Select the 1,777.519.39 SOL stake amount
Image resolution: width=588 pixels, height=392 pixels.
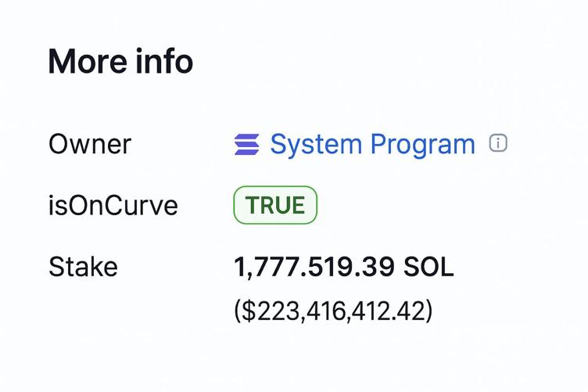[344, 267]
